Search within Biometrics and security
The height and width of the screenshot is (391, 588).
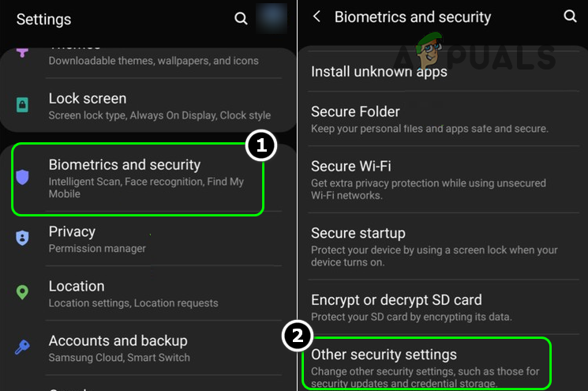(x=570, y=17)
